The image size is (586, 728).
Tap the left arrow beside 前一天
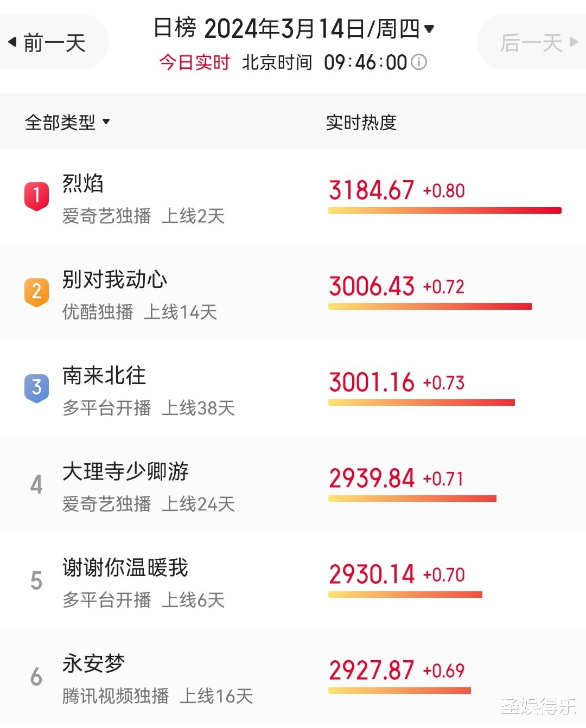click(x=12, y=42)
